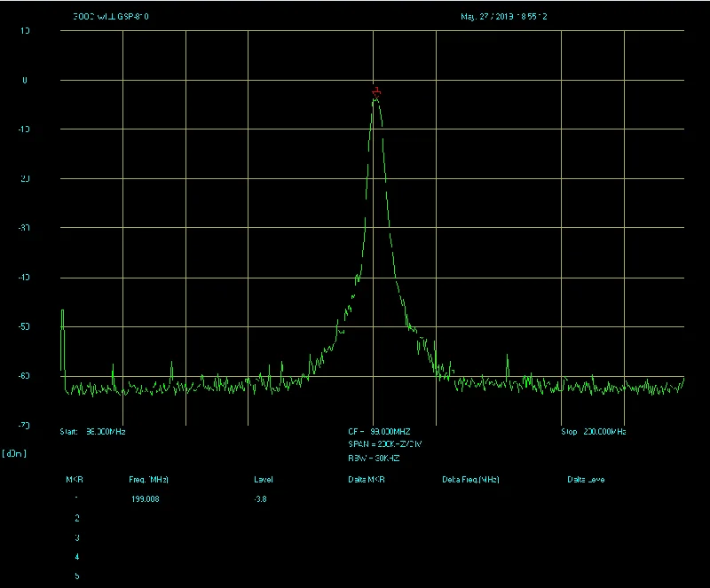
Task: Click the CF center frequency readout
Action: (379, 431)
